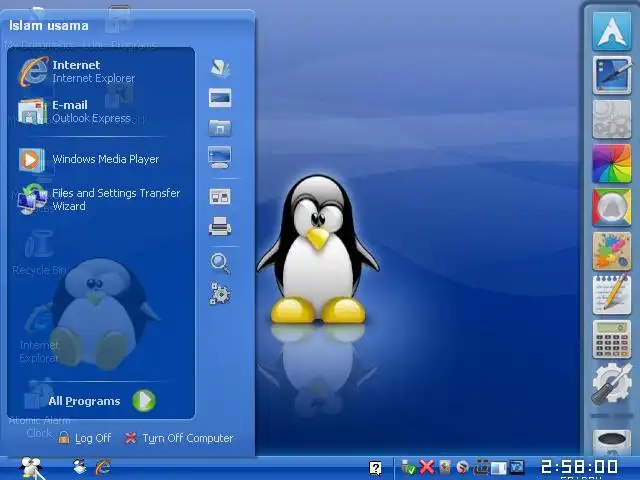This screenshot has width=640, height=480.
Task: Open the control panel window-layout icon
Action: coord(220,196)
